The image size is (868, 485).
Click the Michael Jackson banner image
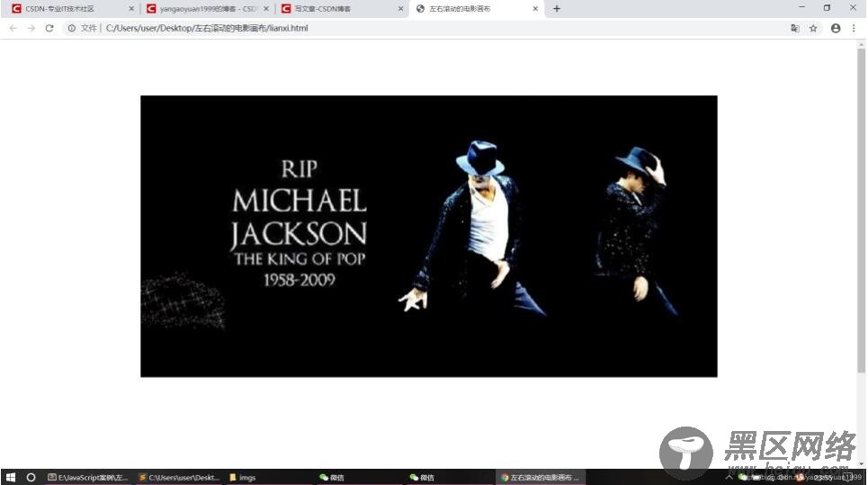[429, 237]
